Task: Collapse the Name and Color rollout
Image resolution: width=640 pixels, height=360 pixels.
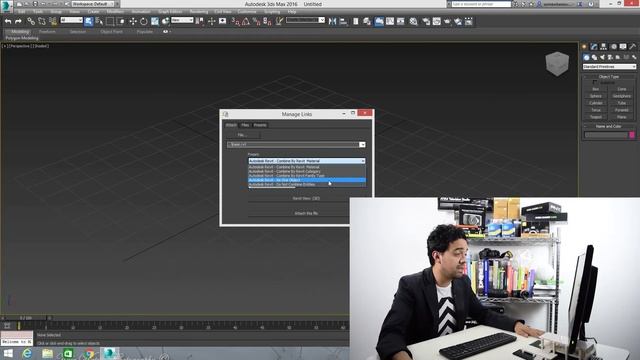Action: pos(609,127)
